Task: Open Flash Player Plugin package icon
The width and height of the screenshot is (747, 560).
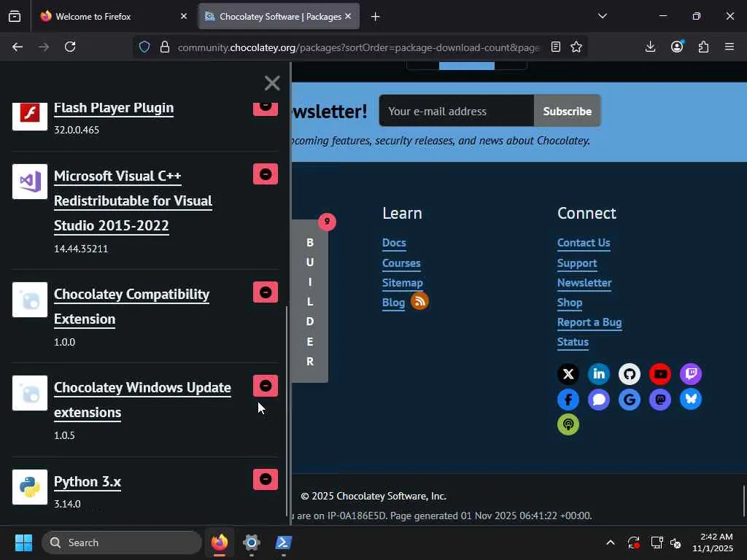Action: pos(29,116)
